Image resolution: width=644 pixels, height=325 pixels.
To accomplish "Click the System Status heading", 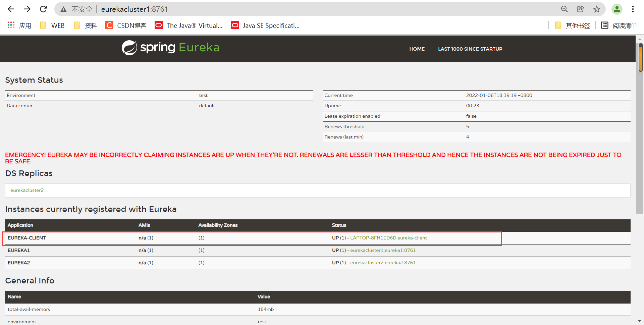I will [34, 80].
